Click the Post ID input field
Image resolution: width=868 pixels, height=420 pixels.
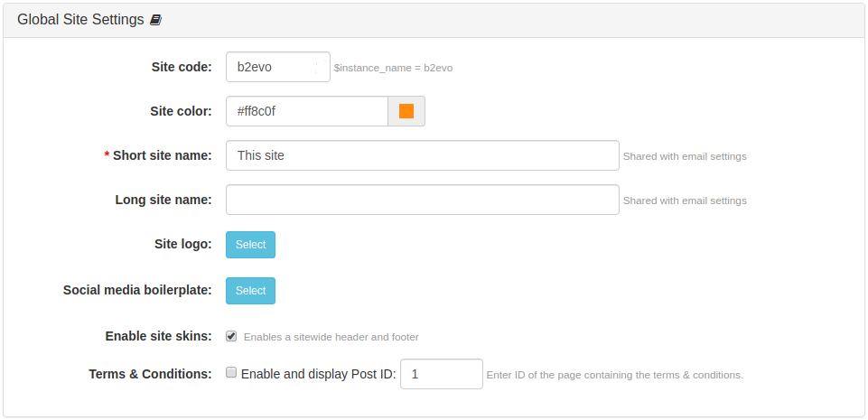(x=441, y=374)
